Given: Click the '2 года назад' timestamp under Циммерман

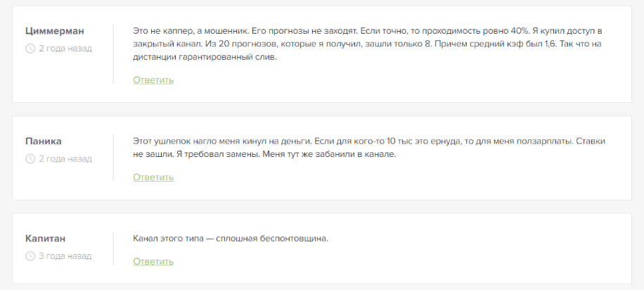Looking at the screenshot, I should 65,49.
